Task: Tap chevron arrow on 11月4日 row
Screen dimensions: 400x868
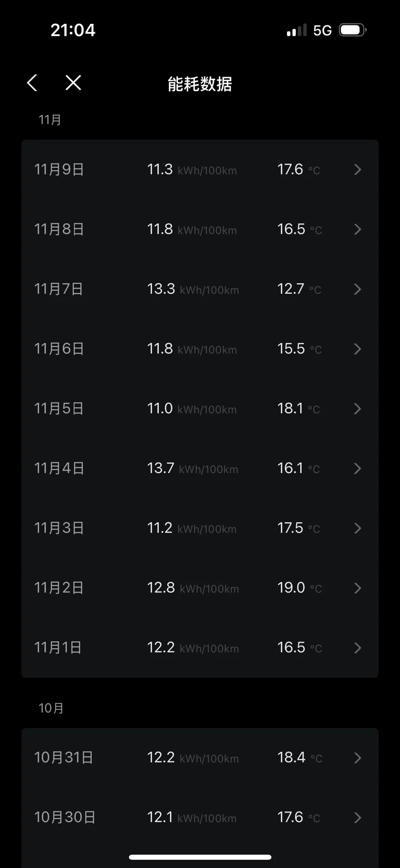Action: tap(357, 468)
